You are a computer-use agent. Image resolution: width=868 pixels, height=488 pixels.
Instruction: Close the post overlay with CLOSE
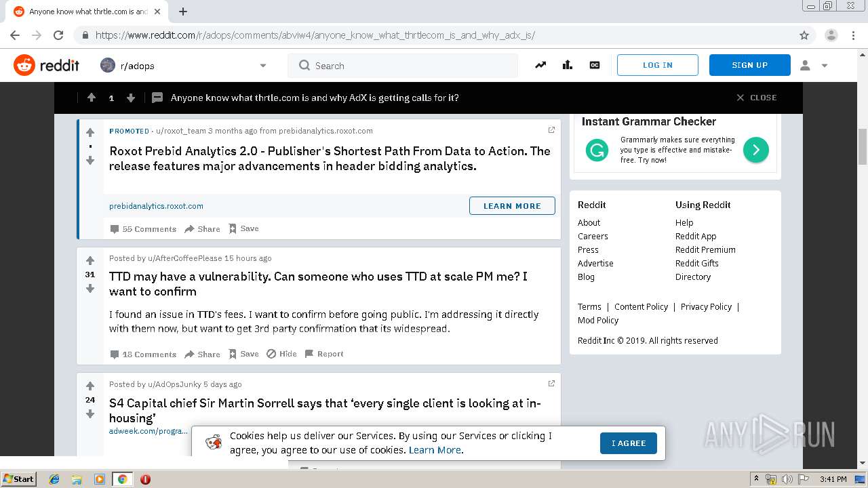(x=756, y=98)
